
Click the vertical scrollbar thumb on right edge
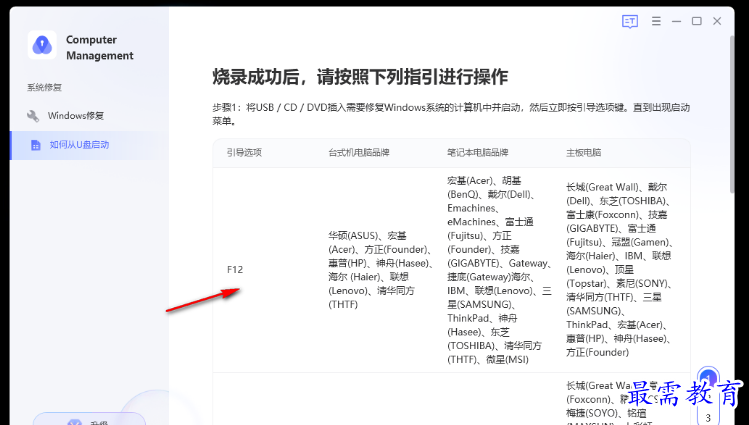(732, 115)
